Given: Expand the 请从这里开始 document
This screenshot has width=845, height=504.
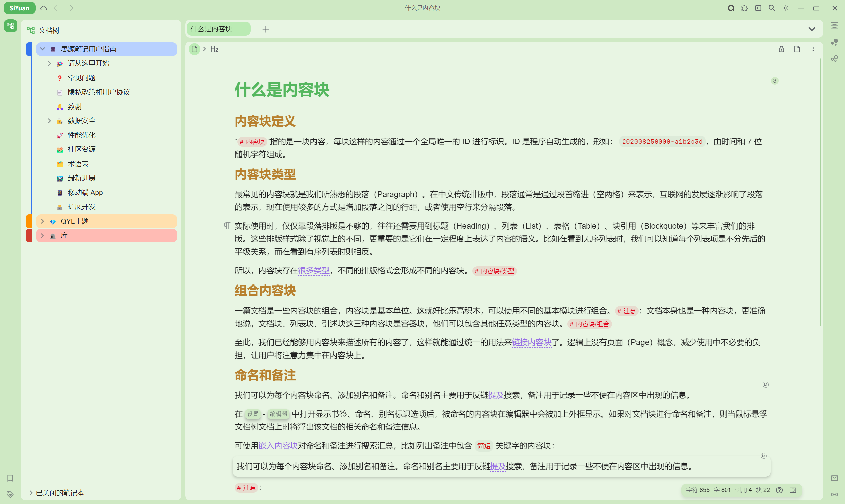Looking at the screenshot, I should 49,63.
